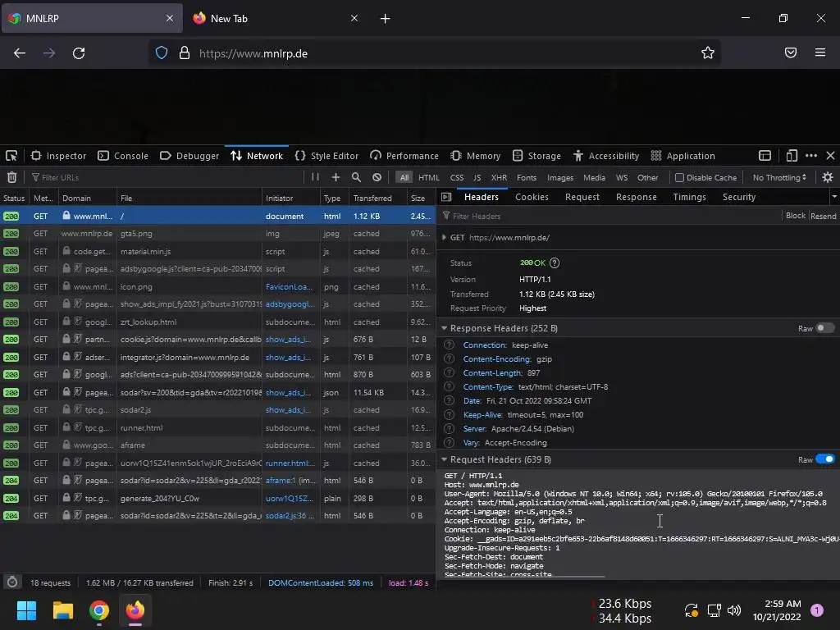Screen dimensions: 840x630
Task: Save page to Pocket icon
Action: (791, 52)
